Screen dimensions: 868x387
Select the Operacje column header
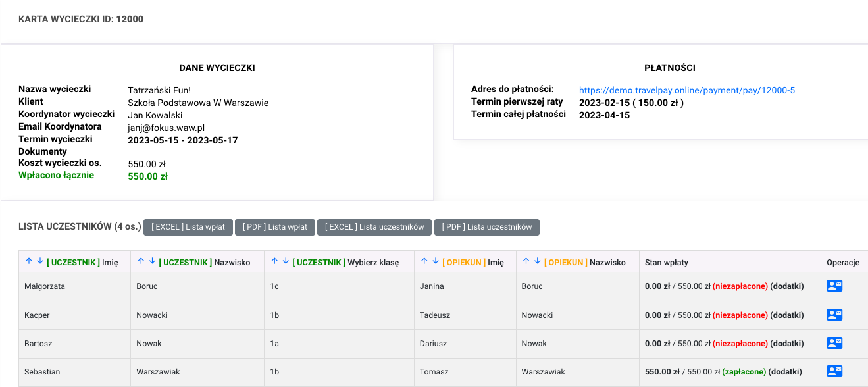(844, 262)
